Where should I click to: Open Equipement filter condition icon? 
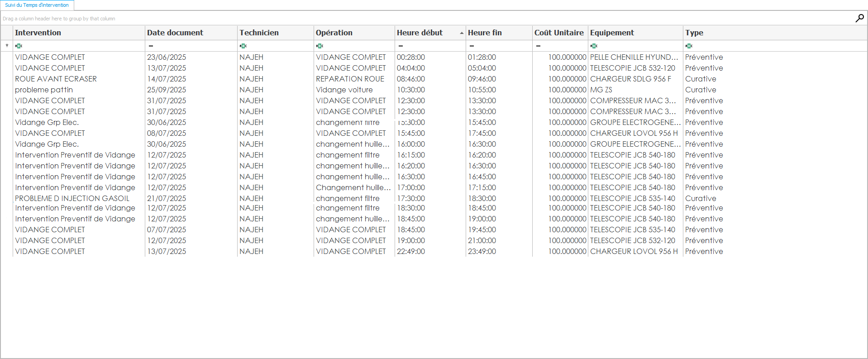tap(594, 46)
